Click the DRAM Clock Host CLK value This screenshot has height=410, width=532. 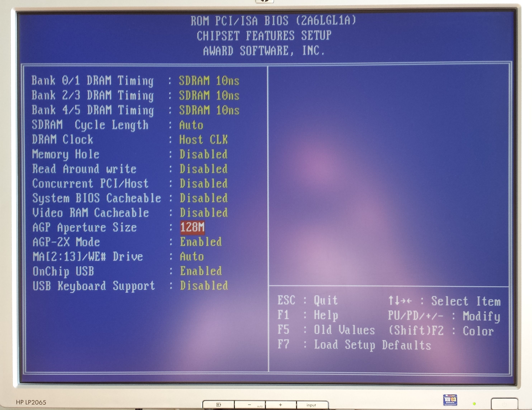pyautogui.click(x=203, y=140)
